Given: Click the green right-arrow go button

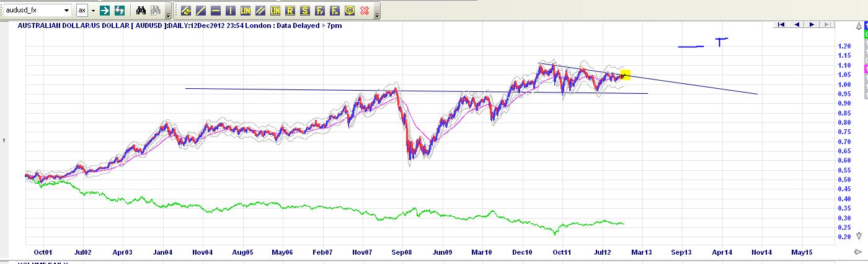Looking at the screenshot, I should pos(105,11).
